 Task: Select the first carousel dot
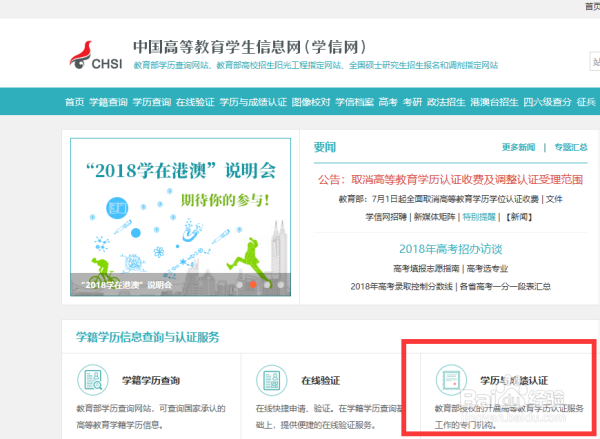tap(240, 285)
